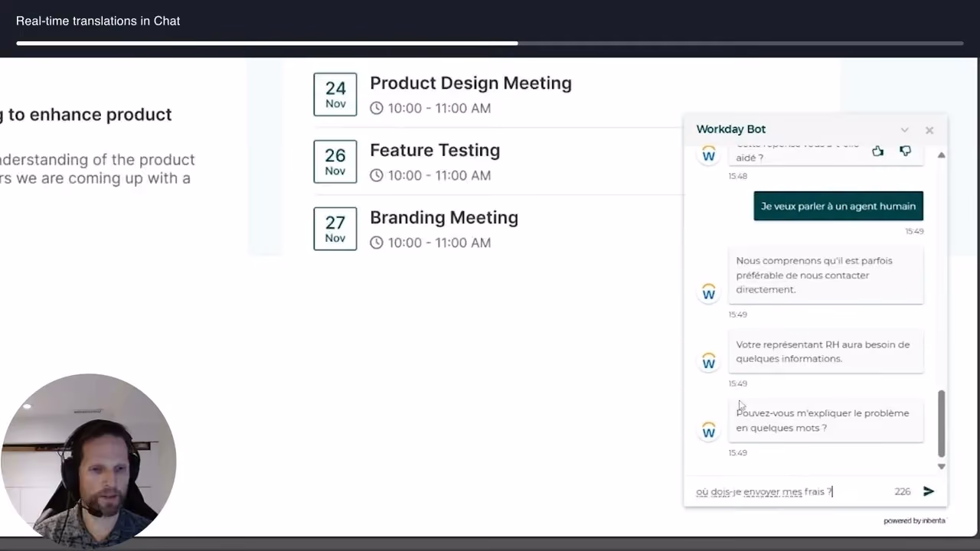Image resolution: width=980 pixels, height=551 pixels.
Task: Open the Feature Testing event
Action: click(x=435, y=150)
